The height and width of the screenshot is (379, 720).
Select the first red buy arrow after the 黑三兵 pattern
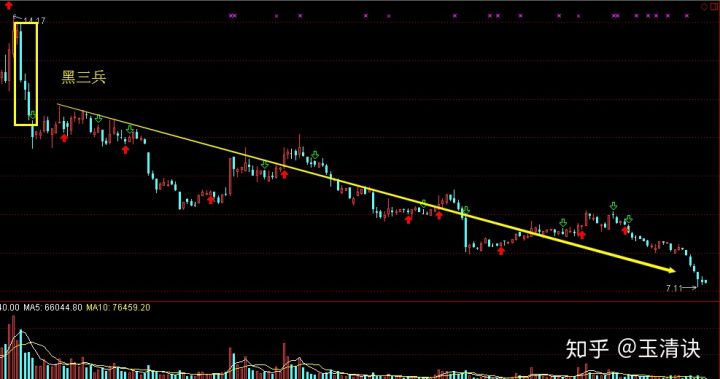(x=64, y=137)
